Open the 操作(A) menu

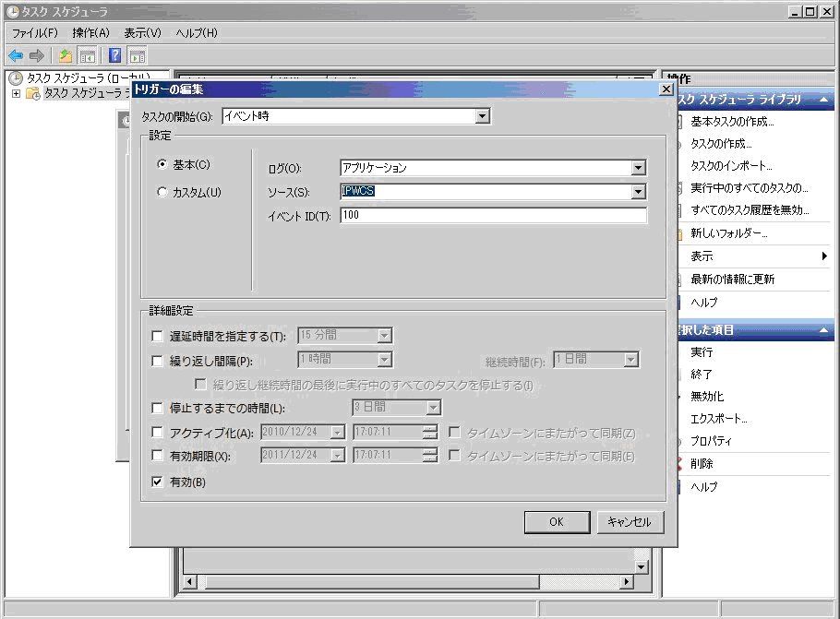point(90,32)
